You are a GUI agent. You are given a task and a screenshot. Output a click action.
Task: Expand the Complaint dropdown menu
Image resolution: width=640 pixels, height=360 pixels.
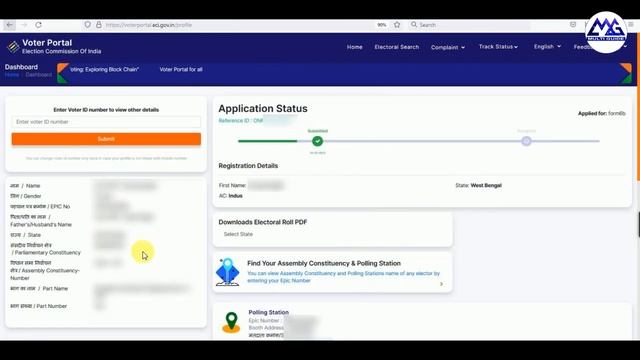coord(448,47)
